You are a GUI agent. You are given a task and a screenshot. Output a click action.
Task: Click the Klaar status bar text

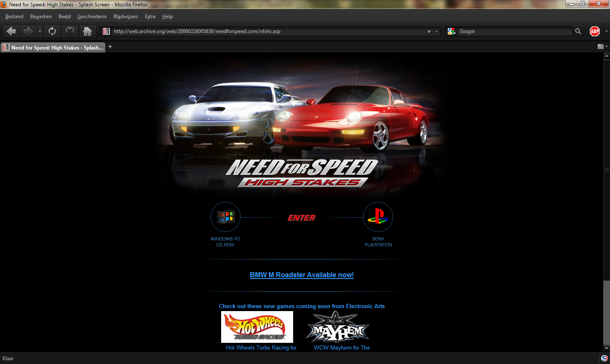click(8, 358)
